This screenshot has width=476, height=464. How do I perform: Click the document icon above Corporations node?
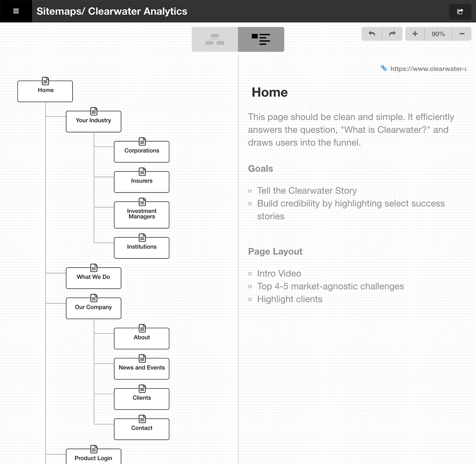142,141
